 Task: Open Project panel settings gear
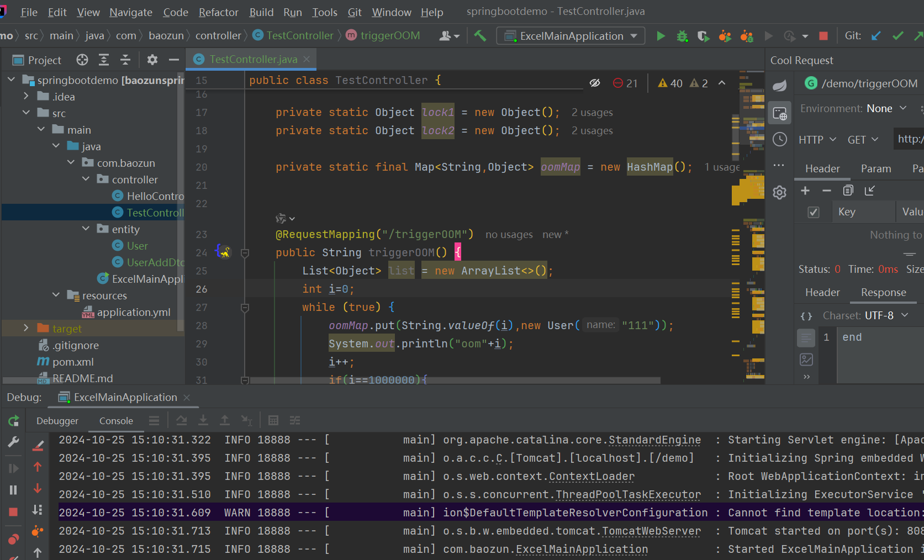[x=152, y=60]
